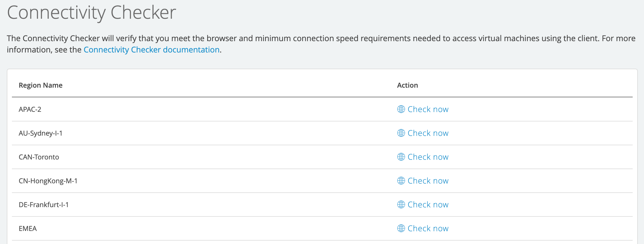This screenshot has height=244, width=644.
Task: Click the globe icon beside AU-Sydney-I-1
Action: pyautogui.click(x=401, y=133)
